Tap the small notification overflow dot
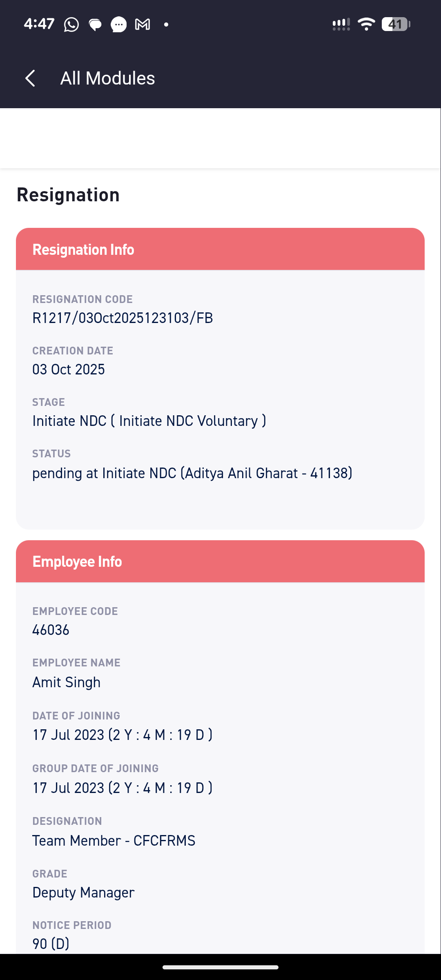441x980 pixels. coord(166,24)
